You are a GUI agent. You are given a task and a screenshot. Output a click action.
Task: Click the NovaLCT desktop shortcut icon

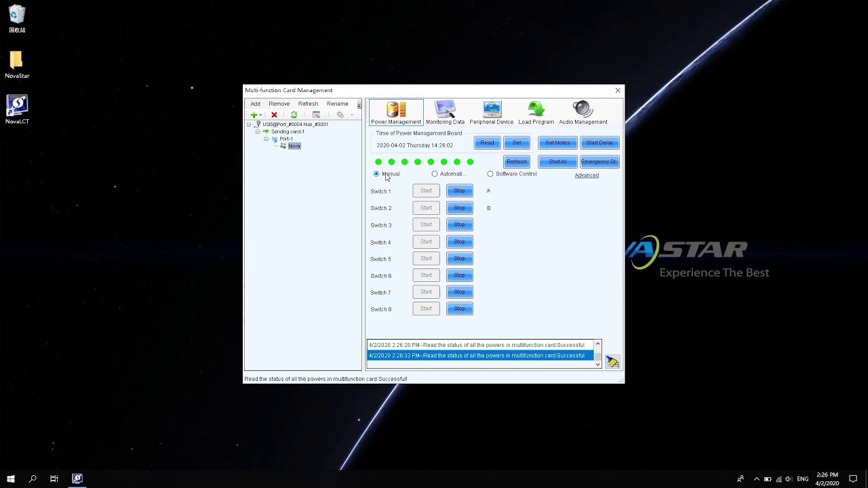point(17,110)
